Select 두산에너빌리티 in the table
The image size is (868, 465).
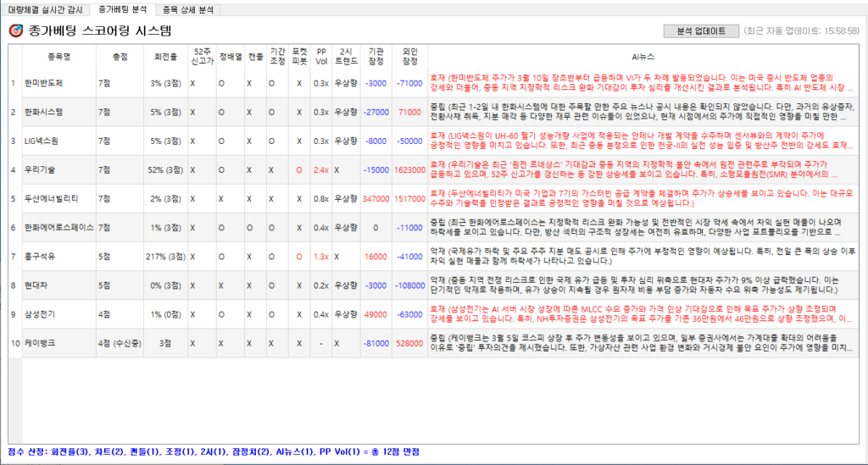[x=51, y=198]
